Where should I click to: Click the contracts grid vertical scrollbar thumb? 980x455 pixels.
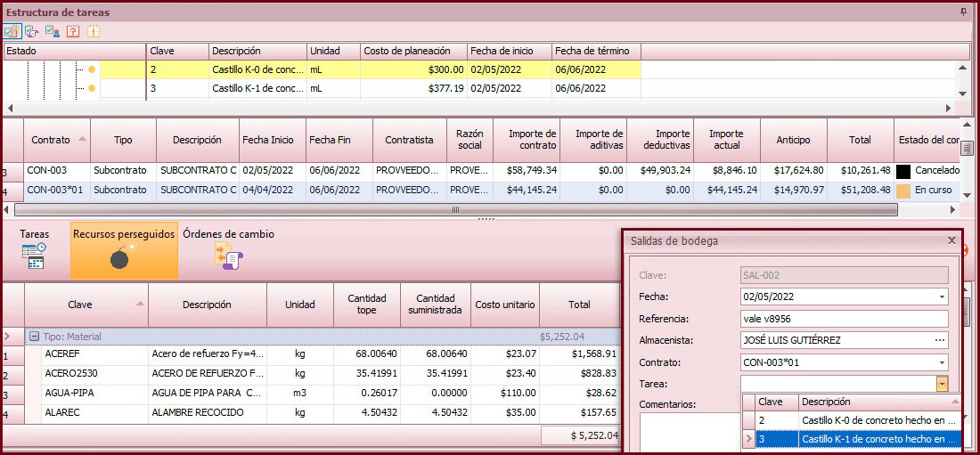click(x=967, y=148)
